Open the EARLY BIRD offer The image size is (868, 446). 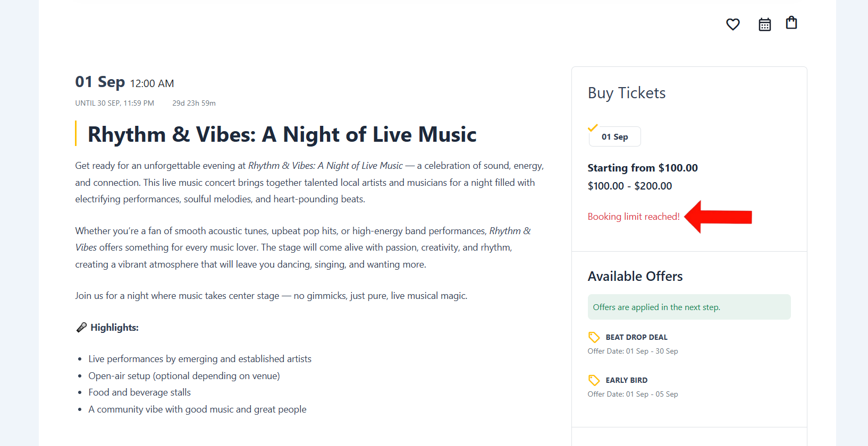click(626, 380)
